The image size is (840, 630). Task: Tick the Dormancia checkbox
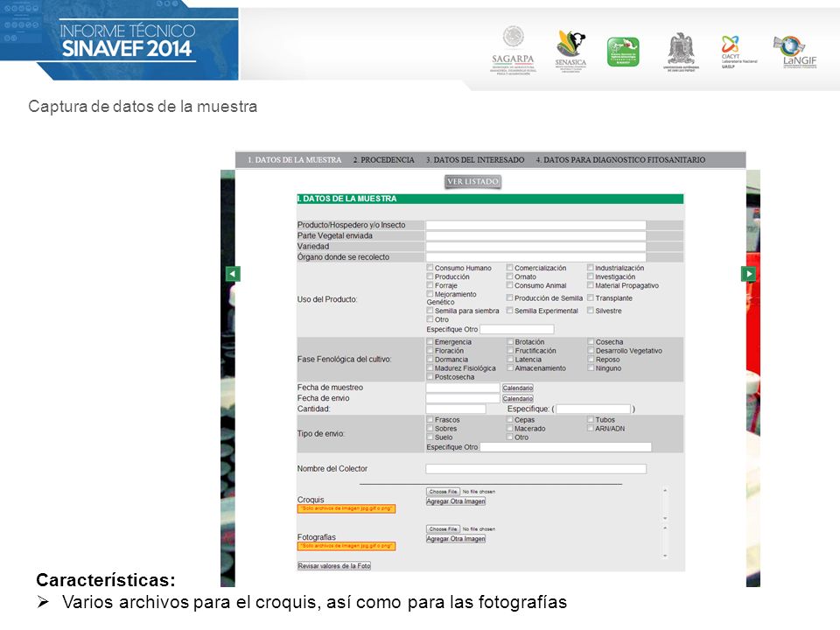tap(430, 359)
